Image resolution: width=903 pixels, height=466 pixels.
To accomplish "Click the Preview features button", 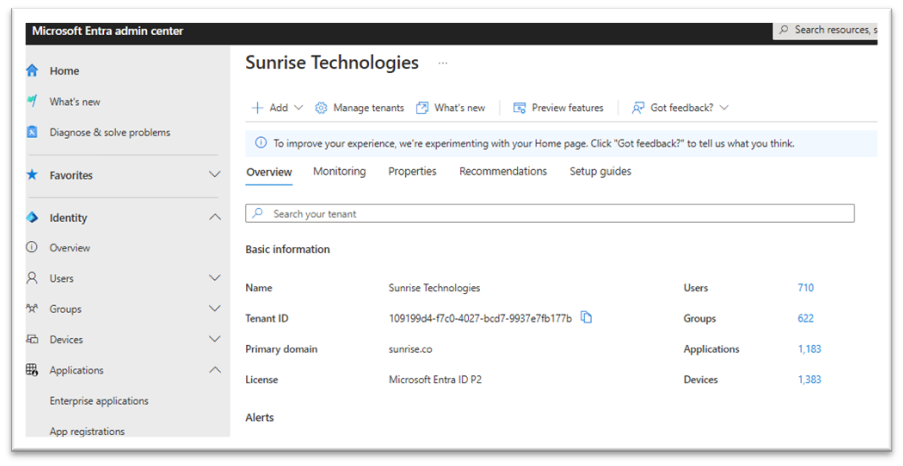I will [x=558, y=108].
